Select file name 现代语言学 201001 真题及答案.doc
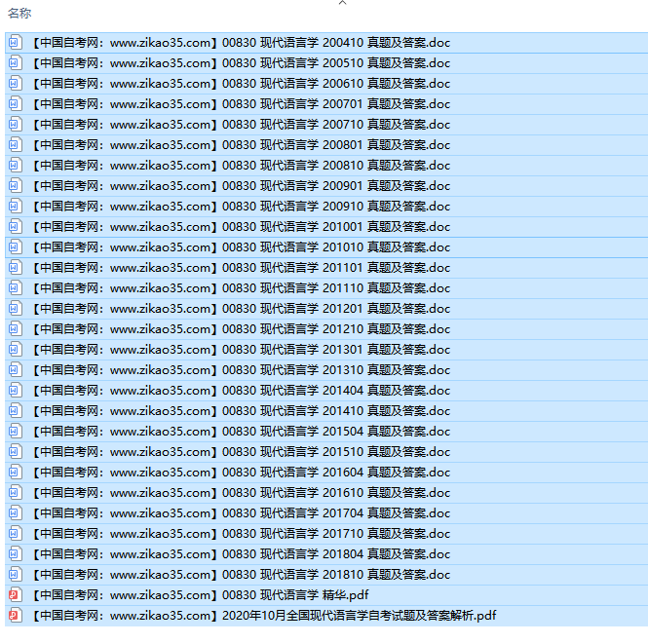The width and height of the screenshot is (648, 644). tap(355, 227)
